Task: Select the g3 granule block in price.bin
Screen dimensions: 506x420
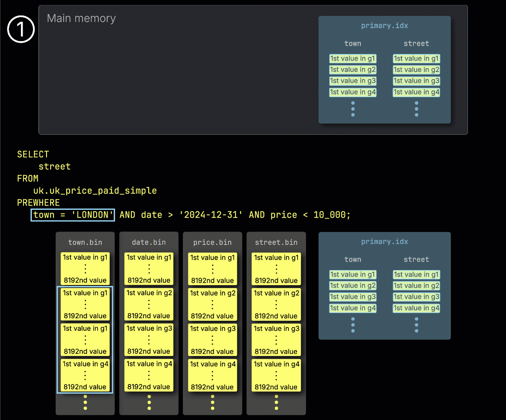Action: click(213, 340)
